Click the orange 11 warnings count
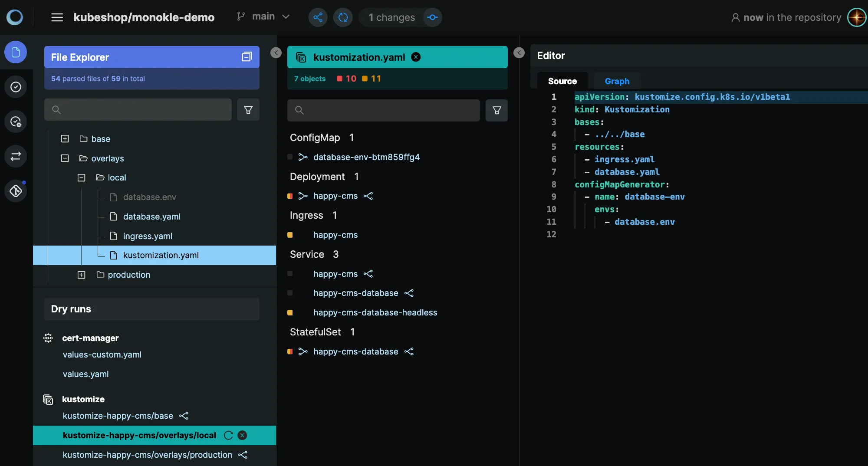868x466 pixels. [x=372, y=79]
